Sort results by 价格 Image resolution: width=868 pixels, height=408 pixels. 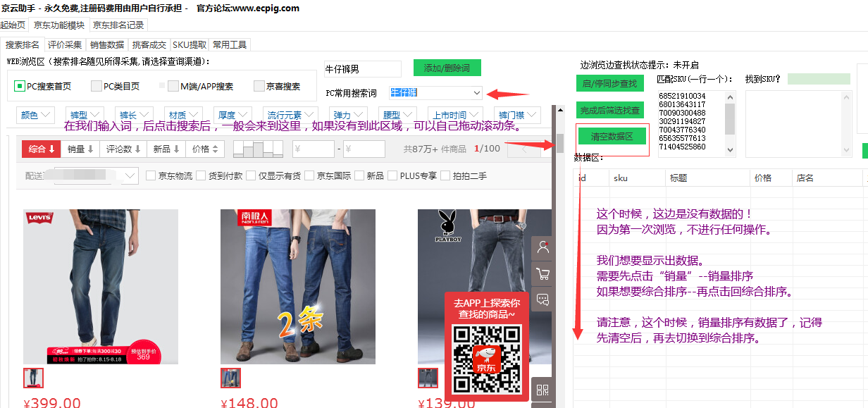(x=206, y=149)
